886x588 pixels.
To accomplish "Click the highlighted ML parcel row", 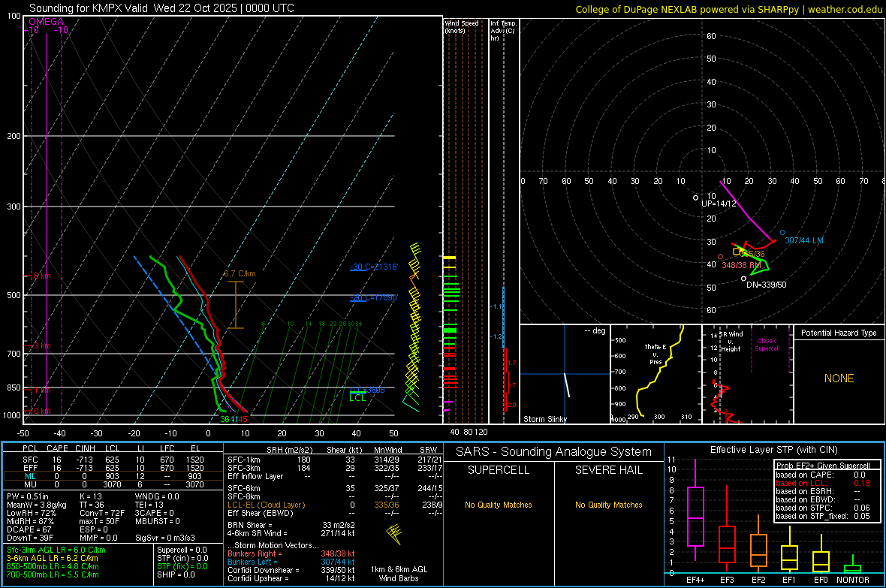I will pos(112,476).
